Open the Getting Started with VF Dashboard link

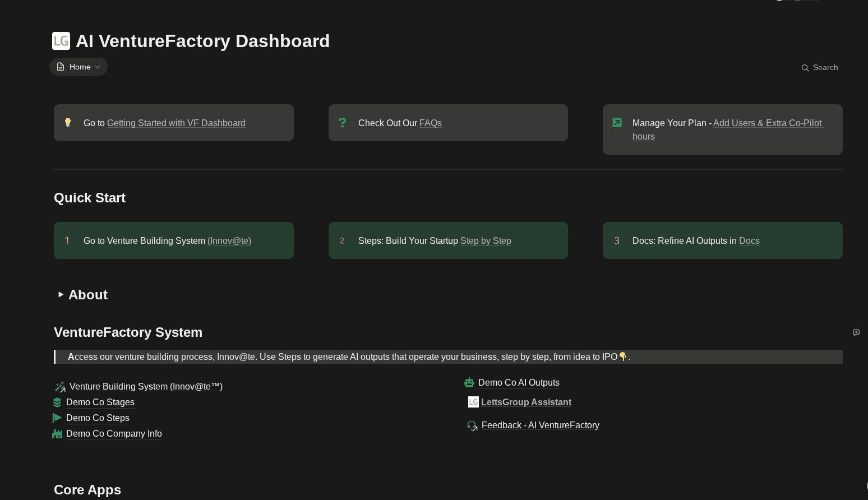tap(176, 123)
